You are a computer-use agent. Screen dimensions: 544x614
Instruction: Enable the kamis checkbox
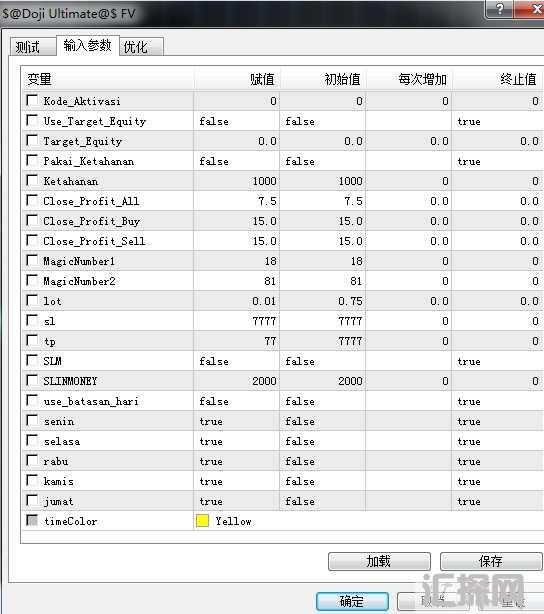(32, 480)
